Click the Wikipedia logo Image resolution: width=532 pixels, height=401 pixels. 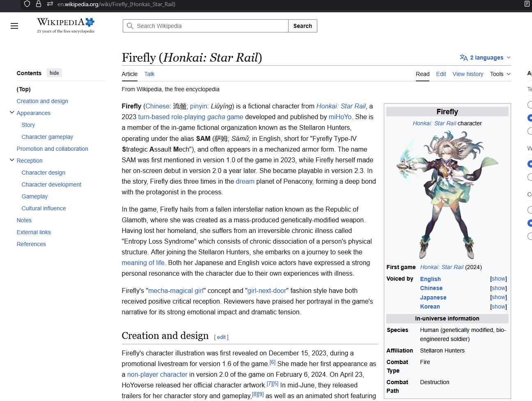click(66, 25)
